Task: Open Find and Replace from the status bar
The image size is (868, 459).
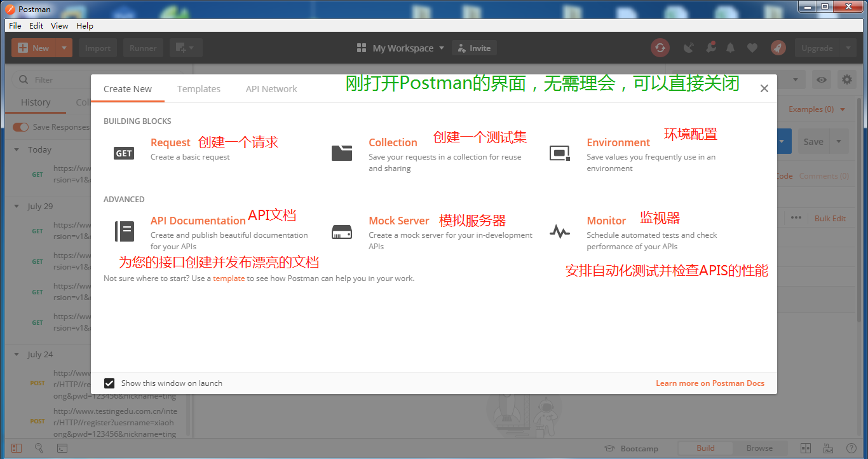Action: pos(39,448)
